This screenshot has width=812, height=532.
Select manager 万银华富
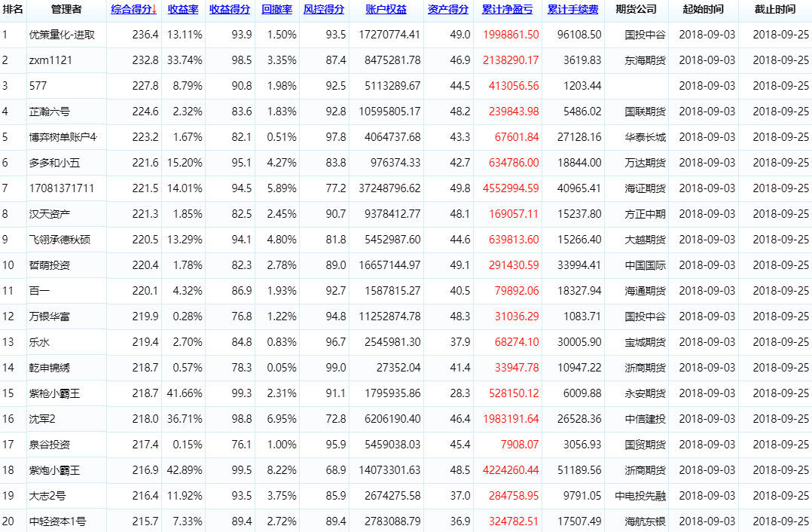(49, 316)
